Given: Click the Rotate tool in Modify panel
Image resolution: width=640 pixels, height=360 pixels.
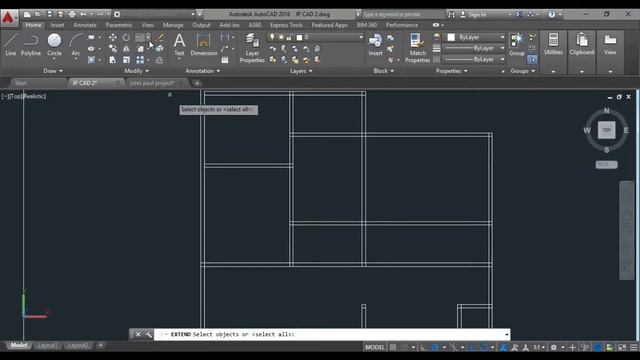Looking at the screenshot, I should [126, 38].
